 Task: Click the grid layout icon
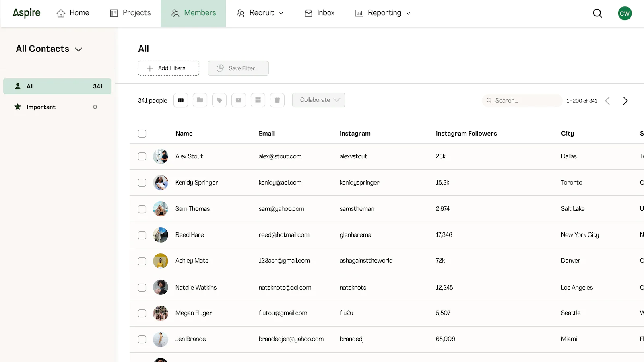(x=258, y=100)
